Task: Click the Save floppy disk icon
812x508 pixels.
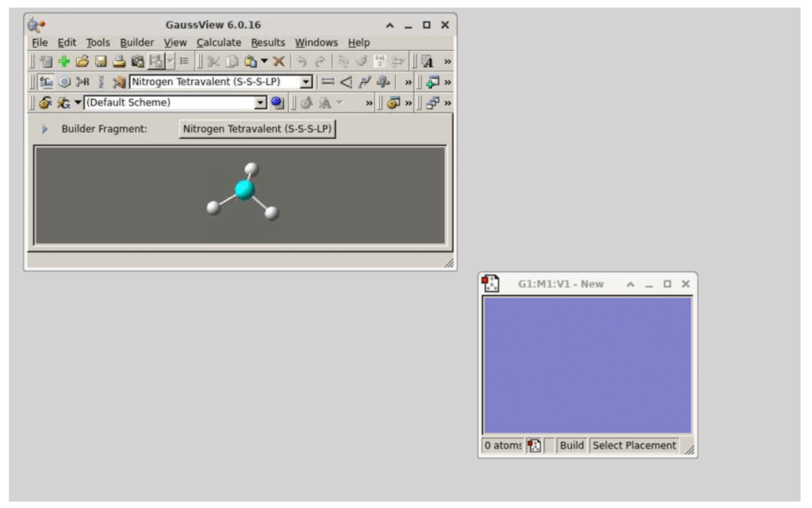Action: [101, 61]
